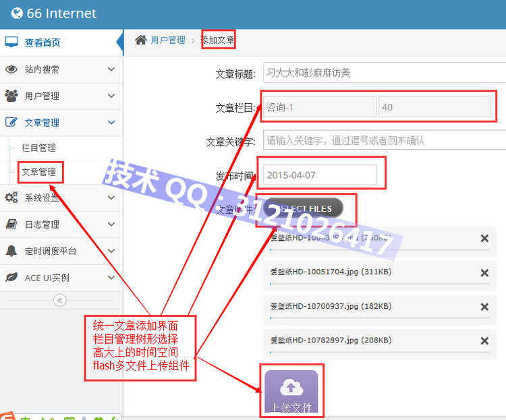
Task: Expand the 定时调度平台 menu chevron
Action: coord(111,251)
